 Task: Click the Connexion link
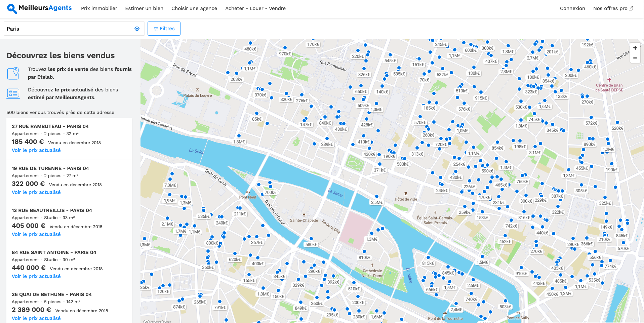point(572,8)
